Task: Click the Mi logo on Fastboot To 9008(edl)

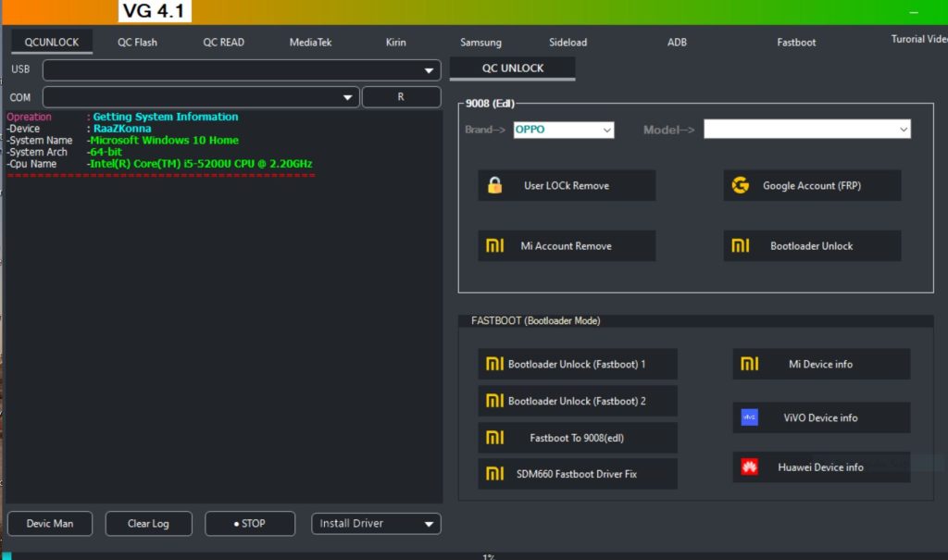Action: 494,437
